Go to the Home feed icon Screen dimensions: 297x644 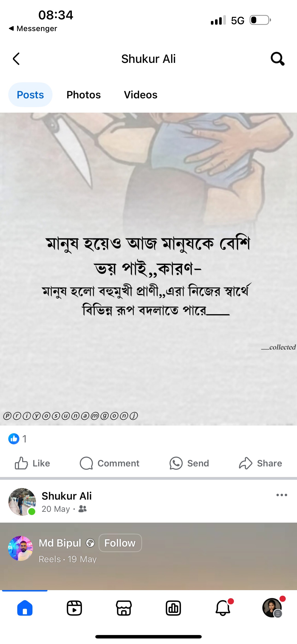click(25, 608)
